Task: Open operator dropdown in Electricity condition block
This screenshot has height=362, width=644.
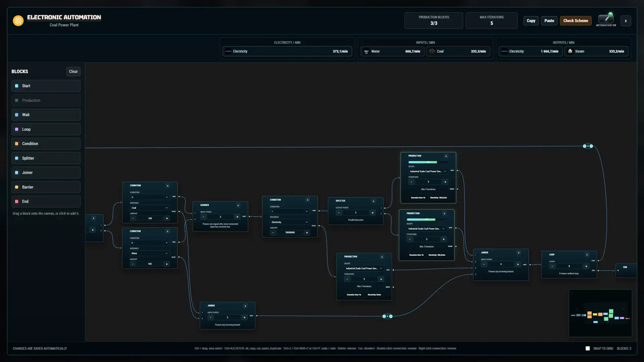Action: point(289,212)
